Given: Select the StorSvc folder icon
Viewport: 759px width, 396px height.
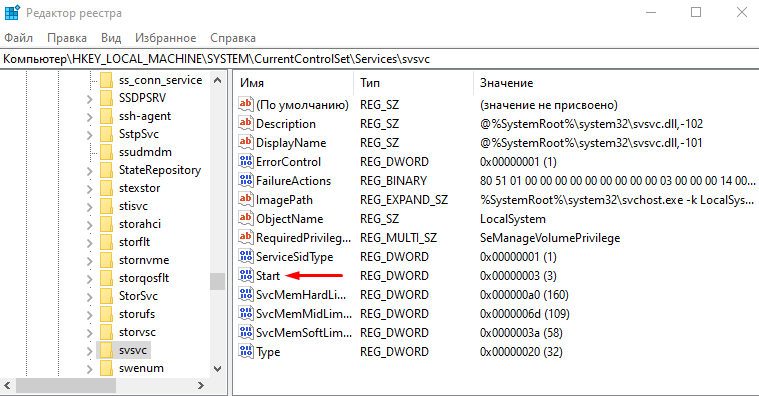Looking at the screenshot, I should click(106, 296).
